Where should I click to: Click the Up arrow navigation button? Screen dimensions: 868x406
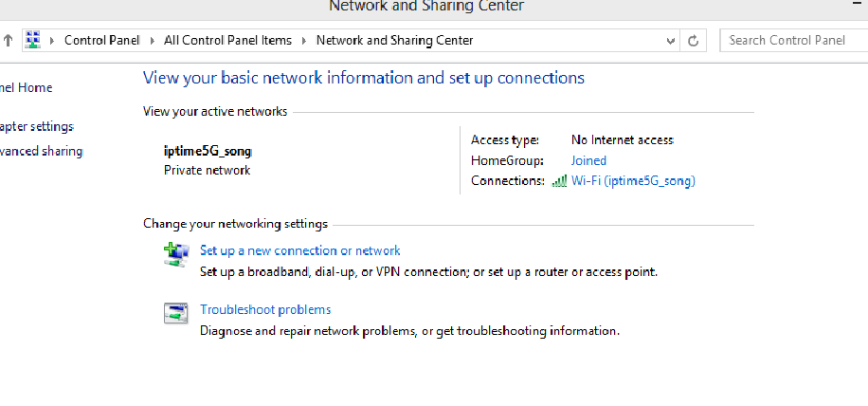click(8, 41)
